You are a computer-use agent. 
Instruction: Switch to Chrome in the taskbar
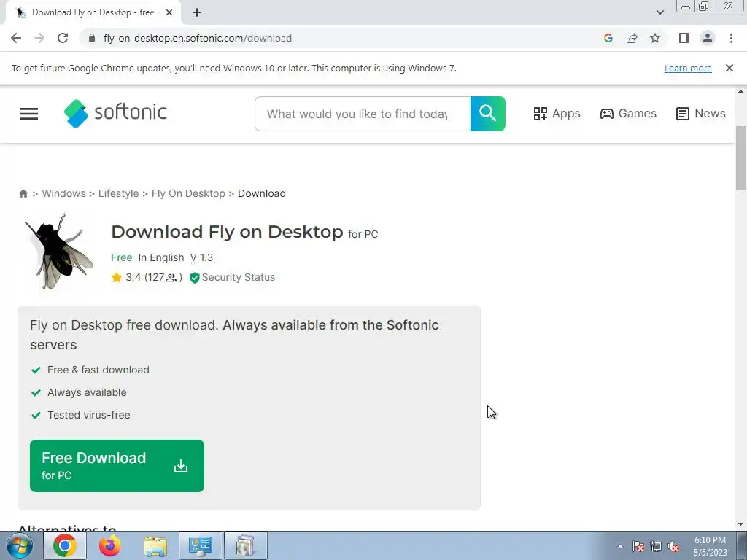coord(65,545)
